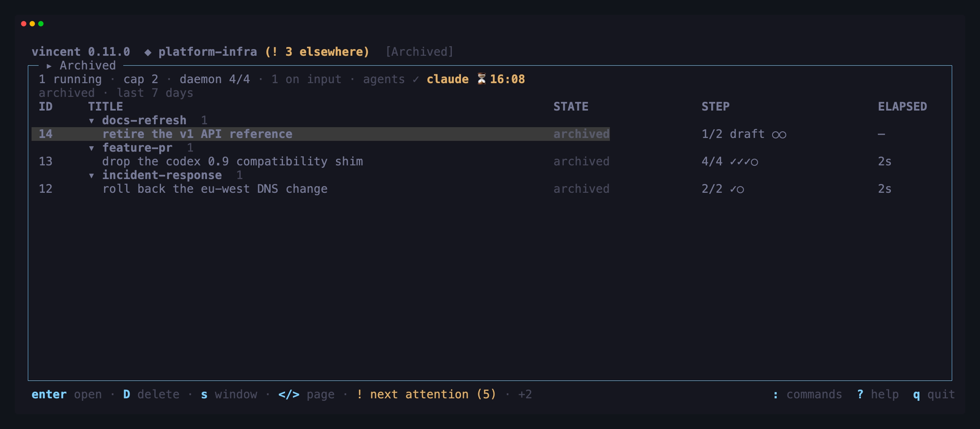Collapse the incident-response group triangle

coord(91,176)
